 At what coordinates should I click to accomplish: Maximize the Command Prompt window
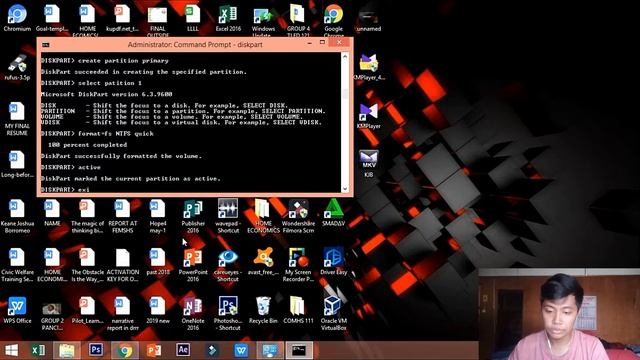coord(322,43)
